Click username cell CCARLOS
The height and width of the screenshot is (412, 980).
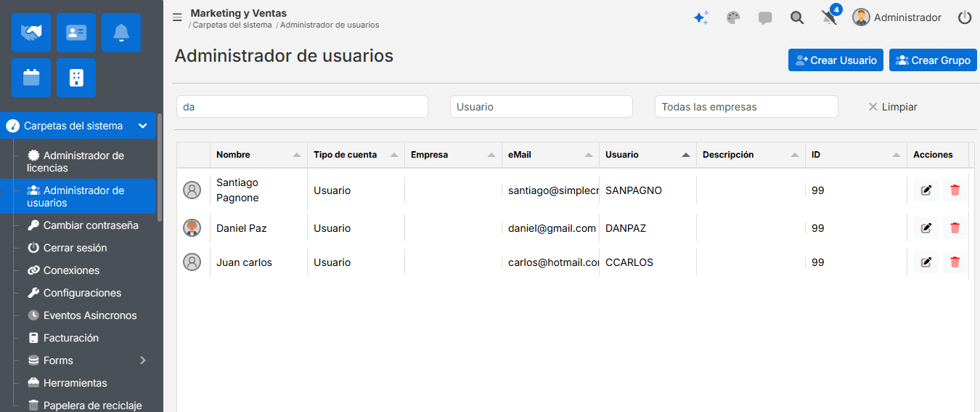(x=629, y=262)
